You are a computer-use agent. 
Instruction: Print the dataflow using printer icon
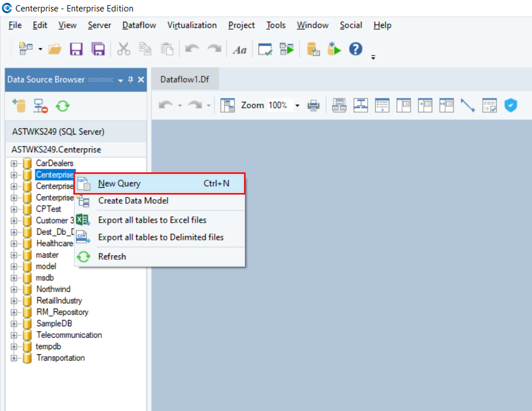pyautogui.click(x=313, y=105)
